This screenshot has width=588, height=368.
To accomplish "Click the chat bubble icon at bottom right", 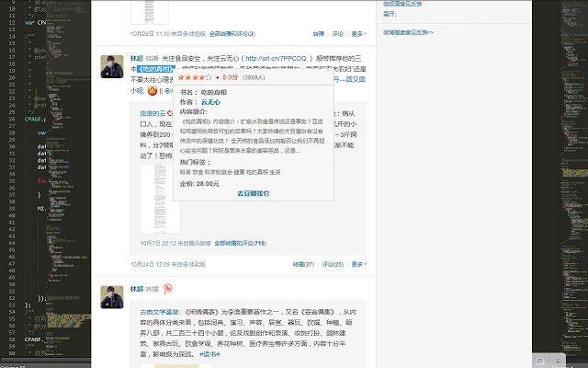I will tap(540, 362).
